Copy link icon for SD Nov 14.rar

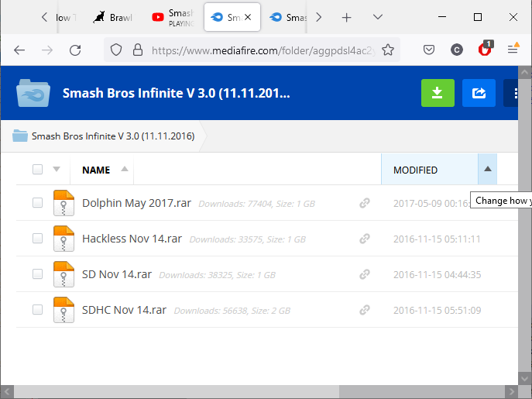coord(365,274)
